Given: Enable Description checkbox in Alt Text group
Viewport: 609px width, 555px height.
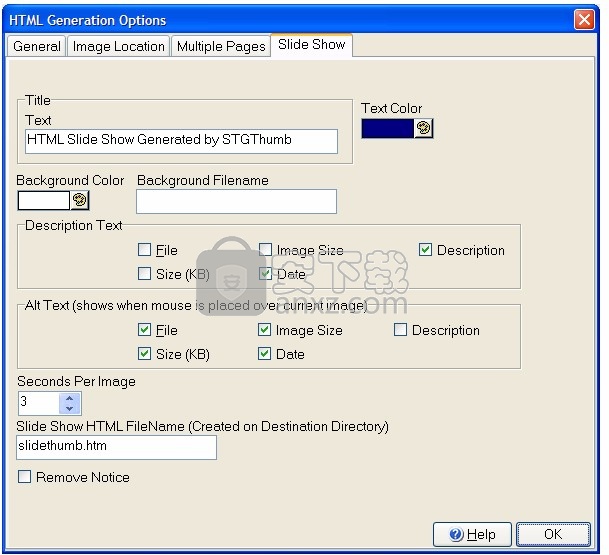Looking at the screenshot, I should pos(401,330).
